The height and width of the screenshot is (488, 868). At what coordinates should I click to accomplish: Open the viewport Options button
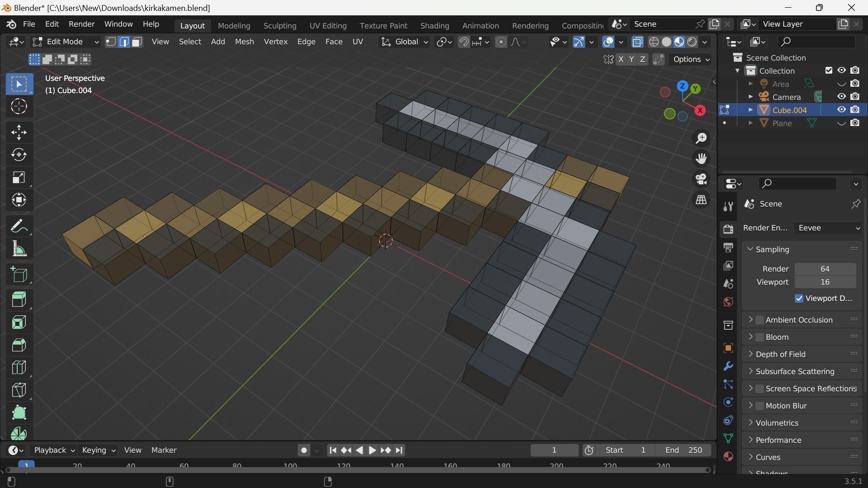pyautogui.click(x=689, y=59)
